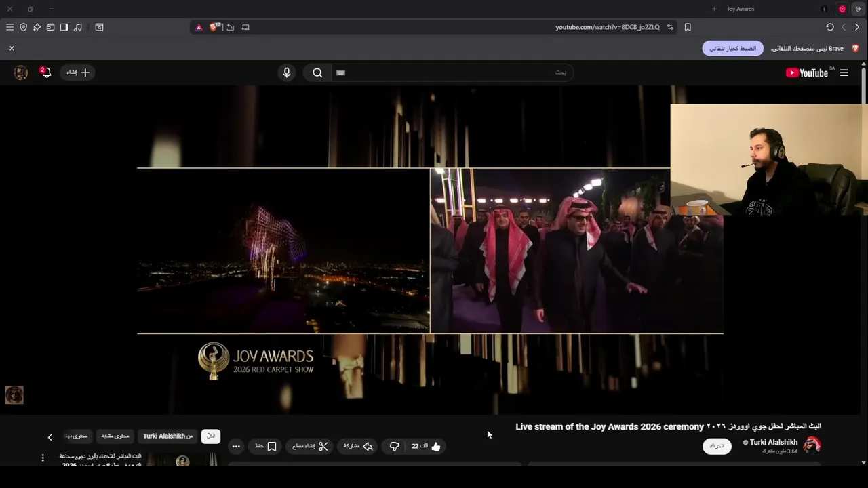Viewport: 868px width, 488px height.
Task: Show more filter chips with arrow
Action: click(50, 437)
